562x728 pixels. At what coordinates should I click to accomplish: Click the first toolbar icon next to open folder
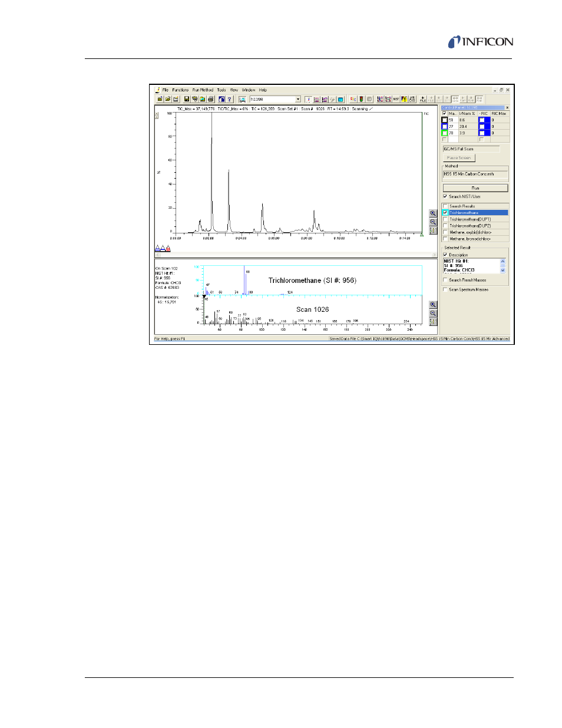(160, 99)
